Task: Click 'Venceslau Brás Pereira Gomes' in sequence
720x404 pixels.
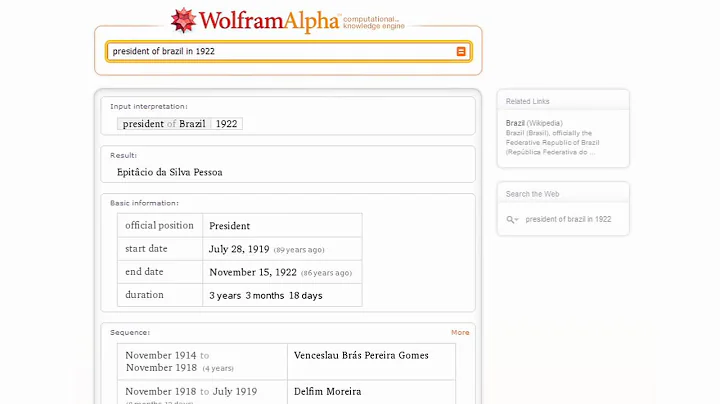Action: coord(361,355)
